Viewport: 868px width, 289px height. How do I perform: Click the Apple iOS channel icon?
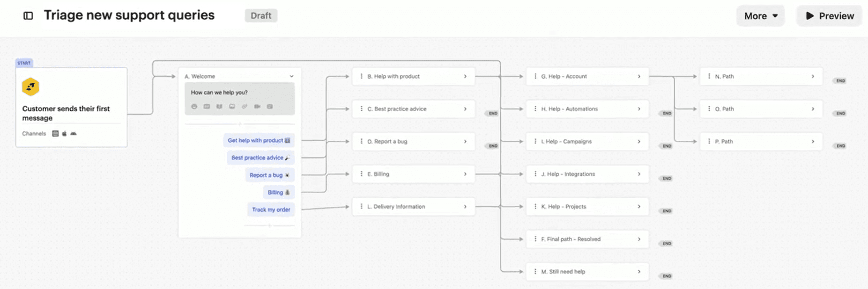(65, 134)
